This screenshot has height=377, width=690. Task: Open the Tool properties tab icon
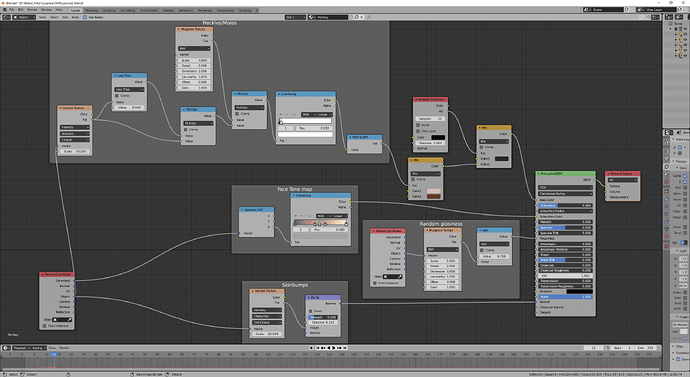point(667,142)
